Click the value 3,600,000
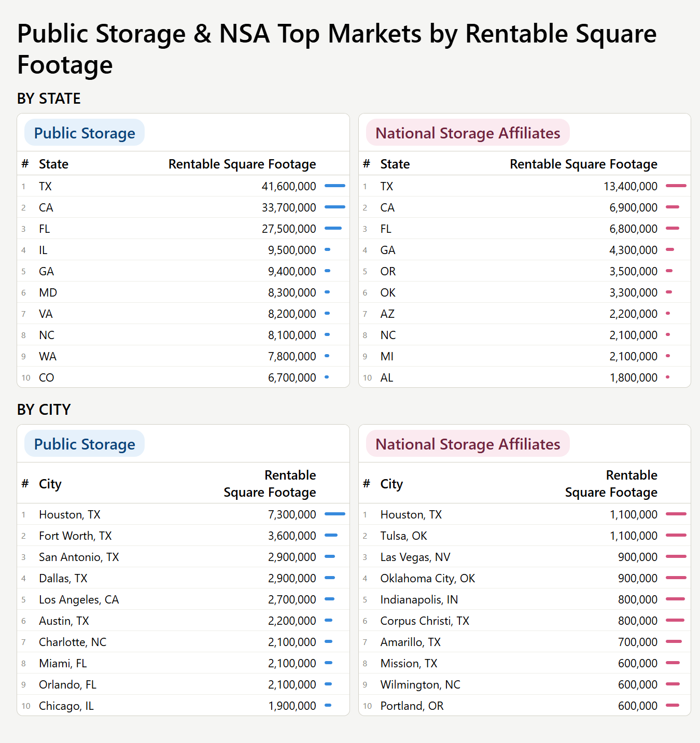 pyautogui.click(x=292, y=536)
